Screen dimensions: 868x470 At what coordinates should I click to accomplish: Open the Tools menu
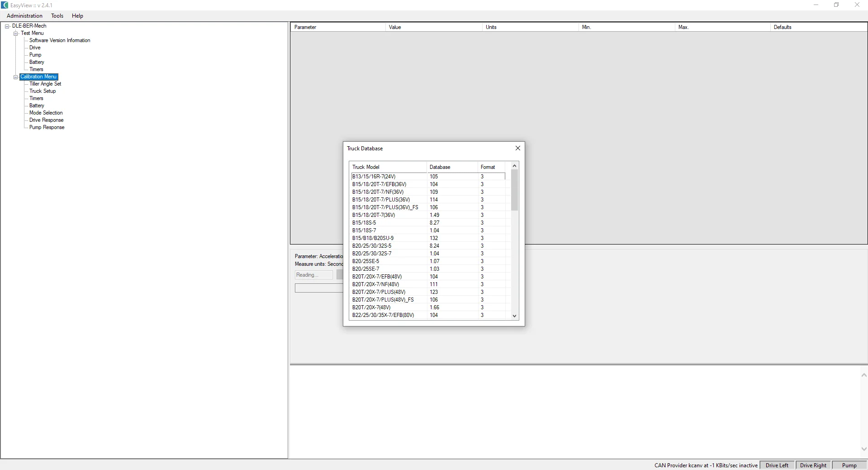coord(57,16)
